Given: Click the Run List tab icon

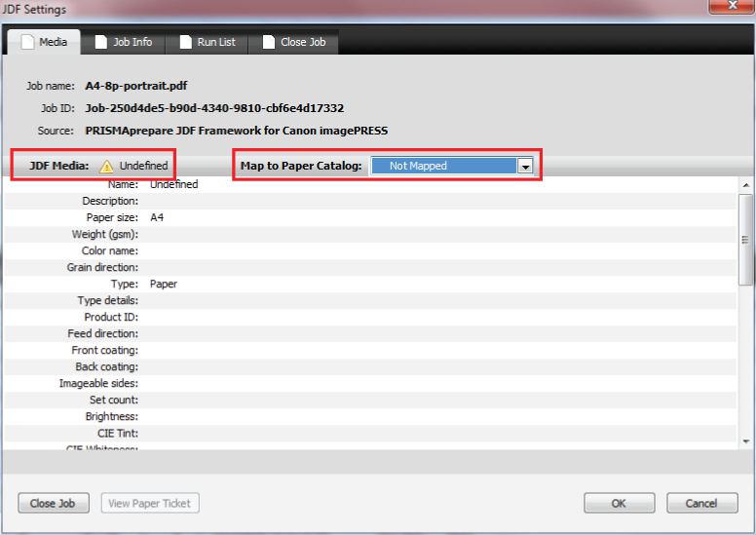Looking at the screenshot, I should pos(185,43).
